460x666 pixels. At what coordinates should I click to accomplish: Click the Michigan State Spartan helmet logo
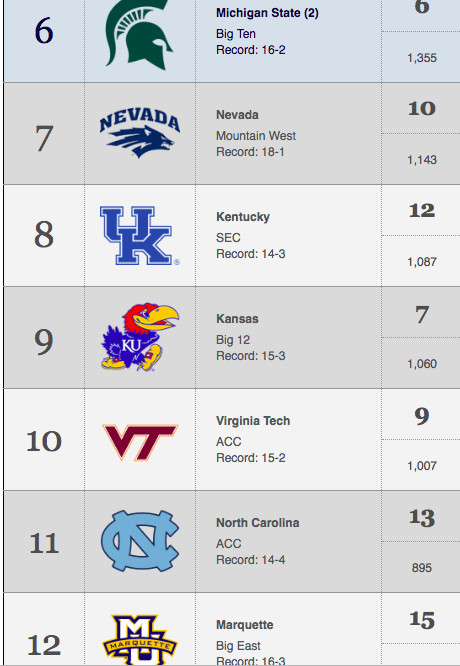pos(139,35)
